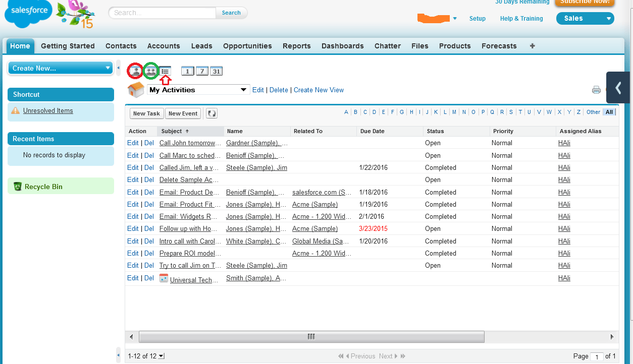Image resolution: width=633 pixels, height=364 pixels.
Task: Click the page number input field
Action: (597, 356)
